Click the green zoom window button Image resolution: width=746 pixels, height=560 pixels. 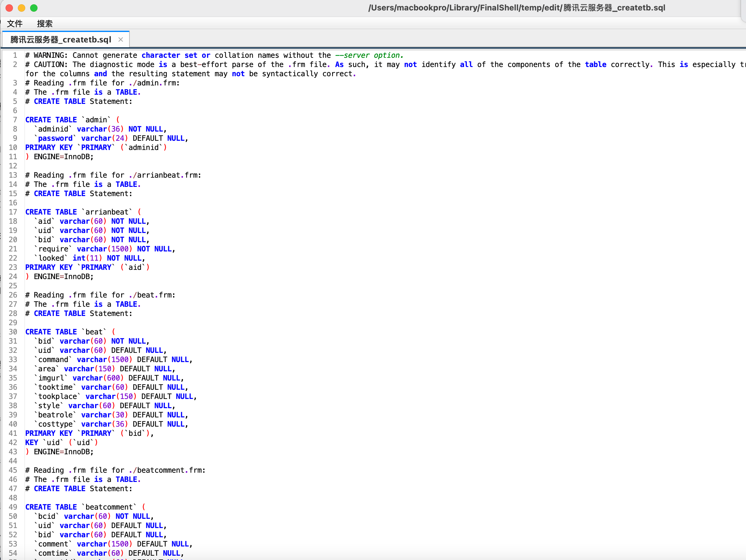(34, 8)
